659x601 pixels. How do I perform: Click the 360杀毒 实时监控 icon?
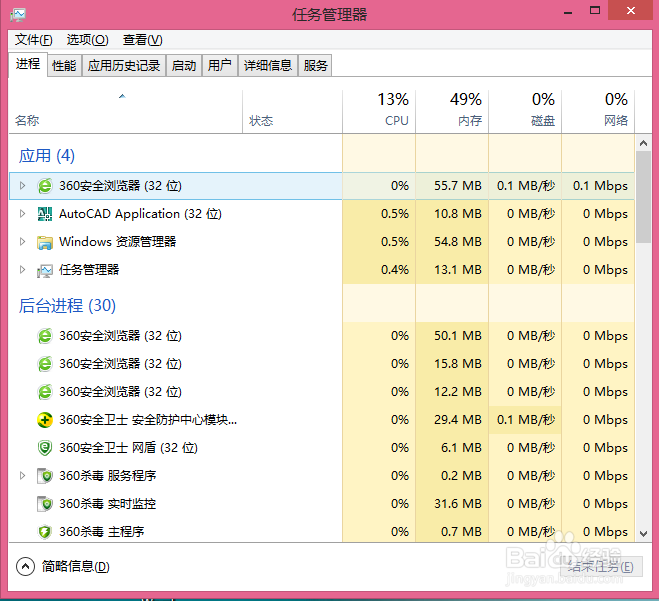click(45, 503)
